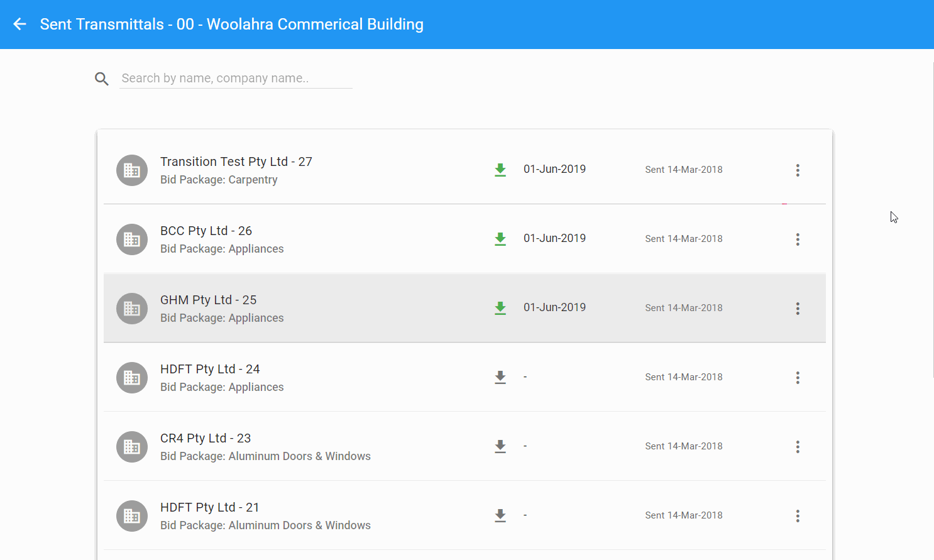This screenshot has height=560, width=934.
Task: Click 01-Jun-2019 date in BCC Pty Ltd row
Action: (554, 238)
